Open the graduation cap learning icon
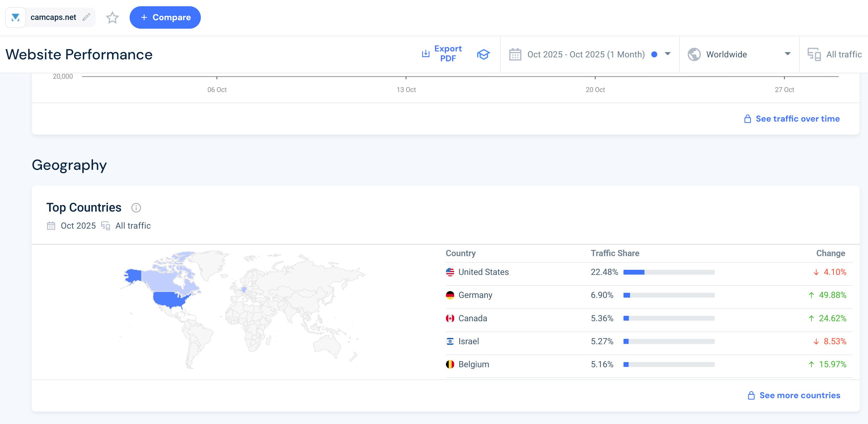This screenshot has width=868, height=424. [483, 54]
